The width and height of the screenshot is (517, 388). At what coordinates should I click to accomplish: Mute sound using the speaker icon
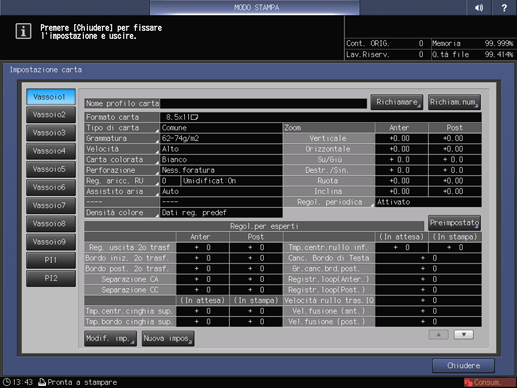479,7
